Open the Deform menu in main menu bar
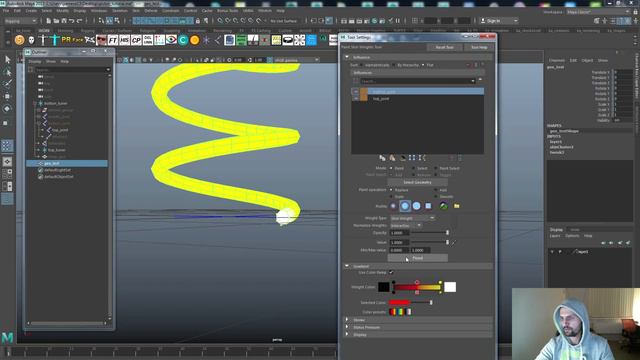 click(151, 11)
